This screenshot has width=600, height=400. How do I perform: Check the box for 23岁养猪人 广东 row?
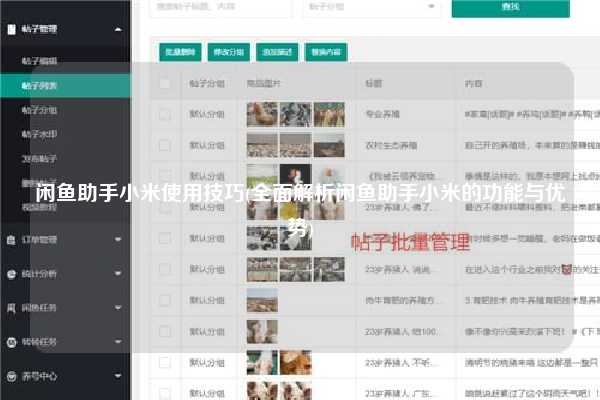165,393
